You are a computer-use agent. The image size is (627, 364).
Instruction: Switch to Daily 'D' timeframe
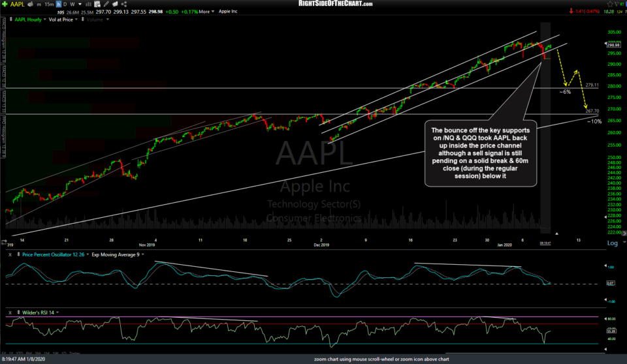65,5
